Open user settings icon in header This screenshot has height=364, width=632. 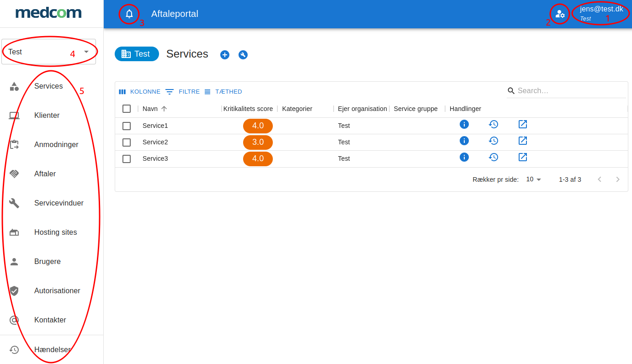click(x=560, y=14)
